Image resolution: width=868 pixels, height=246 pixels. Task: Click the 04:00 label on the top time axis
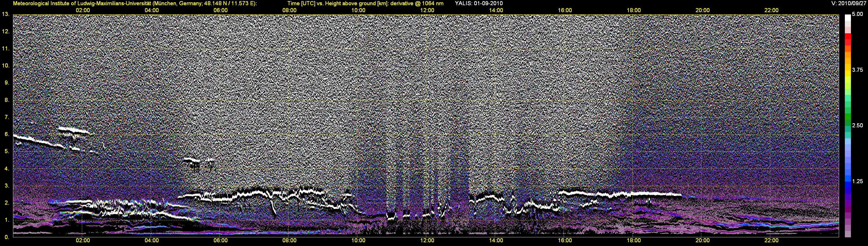tap(152, 10)
